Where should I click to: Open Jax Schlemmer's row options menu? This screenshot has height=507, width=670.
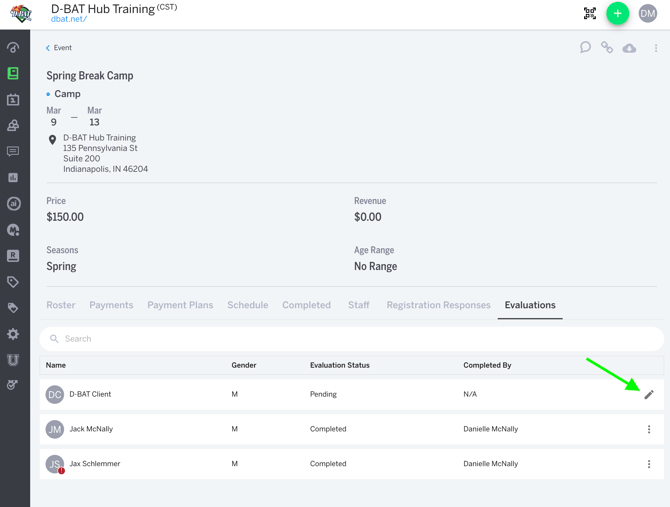(649, 464)
